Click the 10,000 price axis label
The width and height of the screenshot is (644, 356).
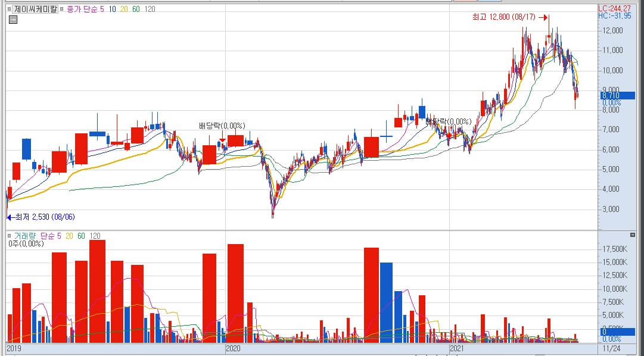point(612,70)
